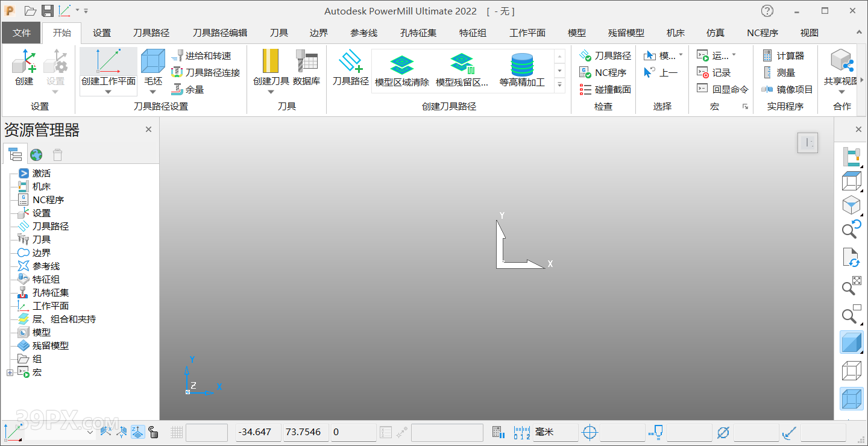The height and width of the screenshot is (446, 868).
Task: Click the refresh view icon in view toolbar
Action: (851, 257)
